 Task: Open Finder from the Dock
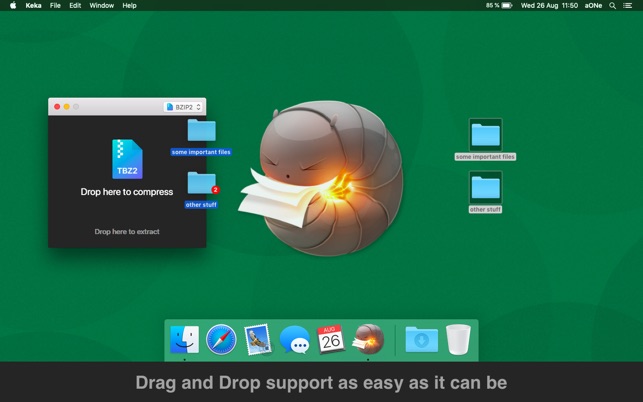(184, 340)
